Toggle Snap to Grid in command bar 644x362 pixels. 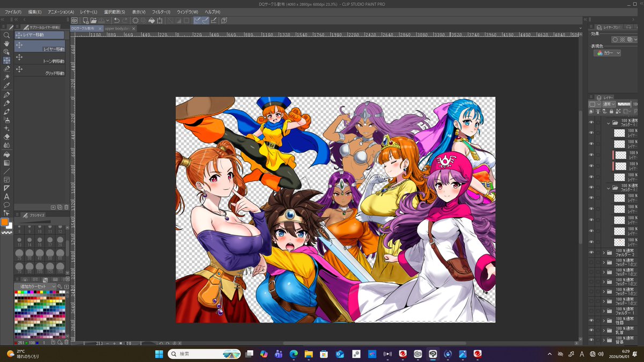tap(214, 20)
